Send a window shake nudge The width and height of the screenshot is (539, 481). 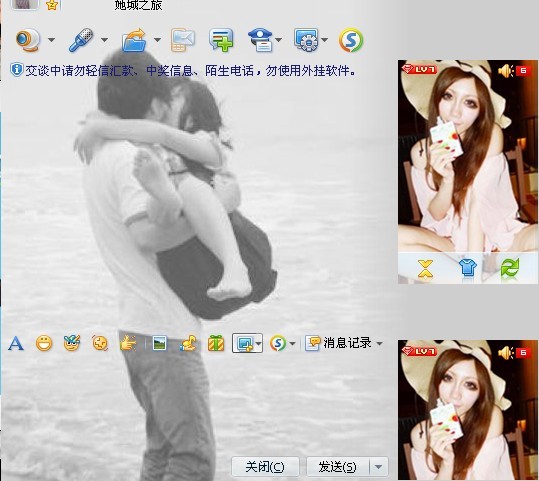100,343
